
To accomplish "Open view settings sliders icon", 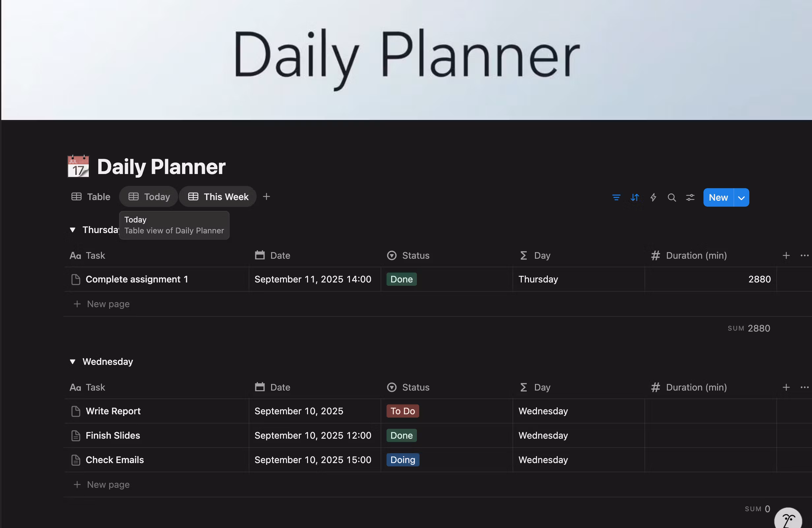I will (690, 197).
